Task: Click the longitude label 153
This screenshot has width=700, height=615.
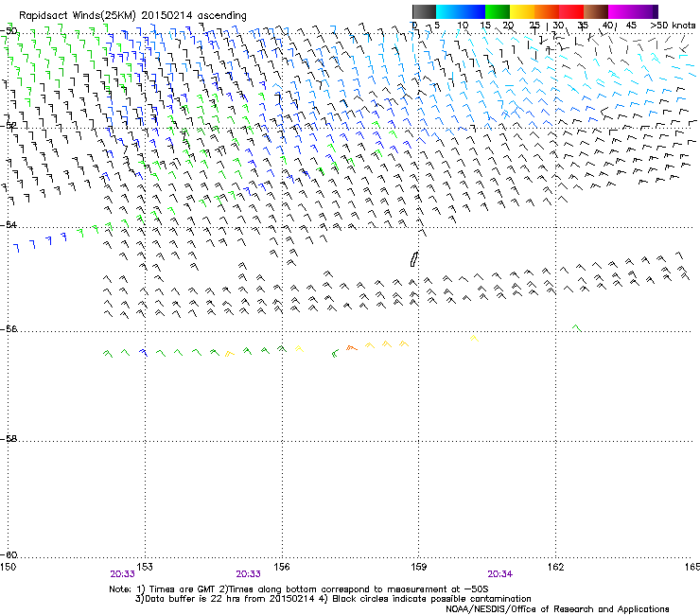Action: pyautogui.click(x=145, y=567)
